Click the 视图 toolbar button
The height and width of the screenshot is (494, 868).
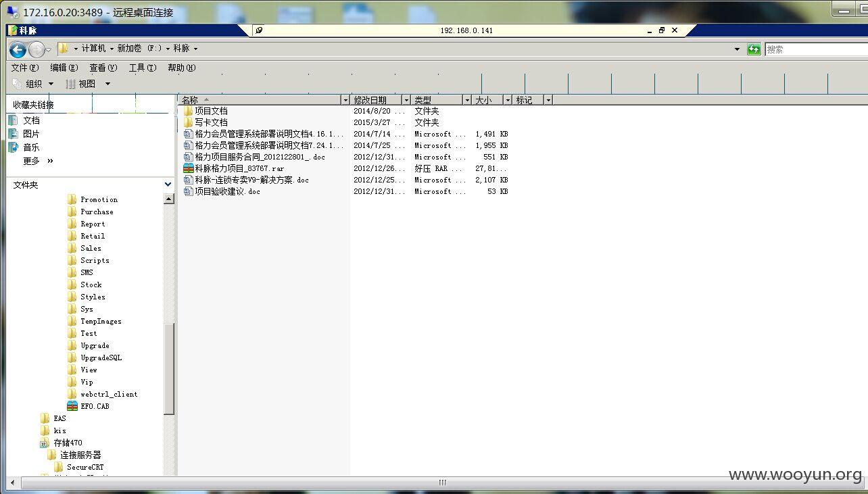[81, 84]
